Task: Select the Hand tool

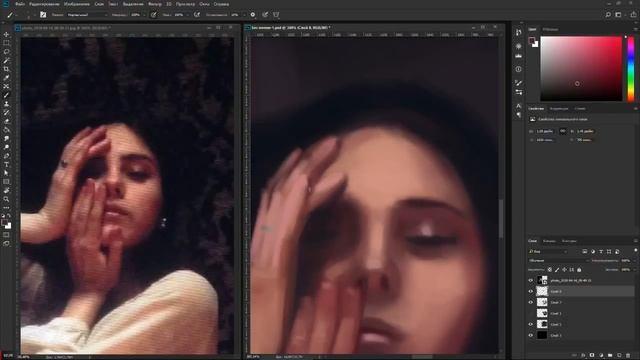Action: click(x=6, y=191)
